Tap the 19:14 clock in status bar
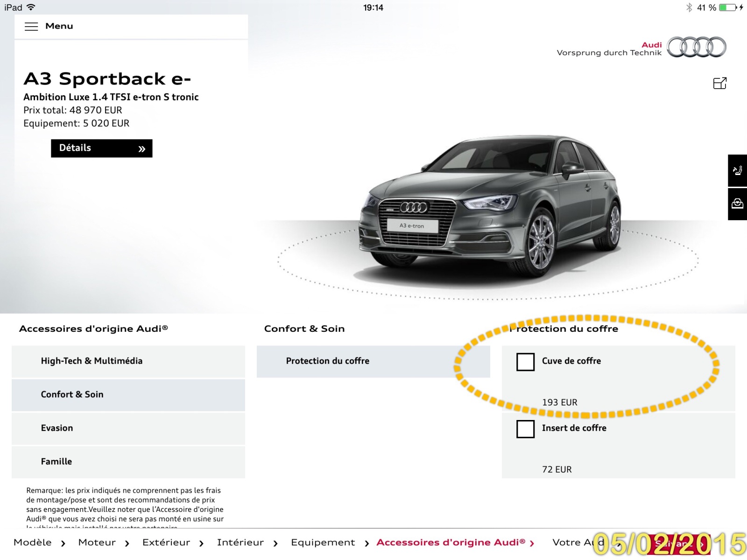 click(373, 7)
